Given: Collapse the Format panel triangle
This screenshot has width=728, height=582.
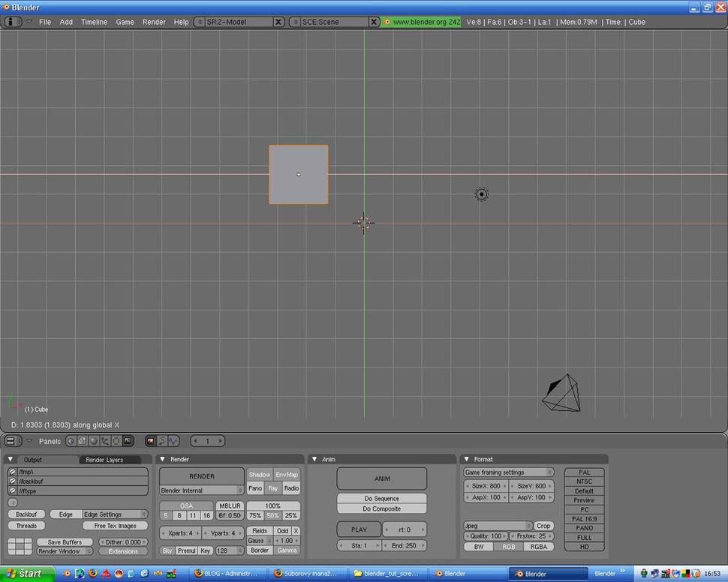Looking at the screenshot, I should pos(467,459).
